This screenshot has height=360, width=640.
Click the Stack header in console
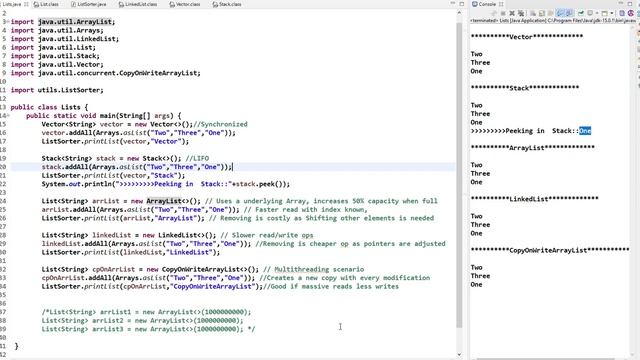(x=525, y=88)
